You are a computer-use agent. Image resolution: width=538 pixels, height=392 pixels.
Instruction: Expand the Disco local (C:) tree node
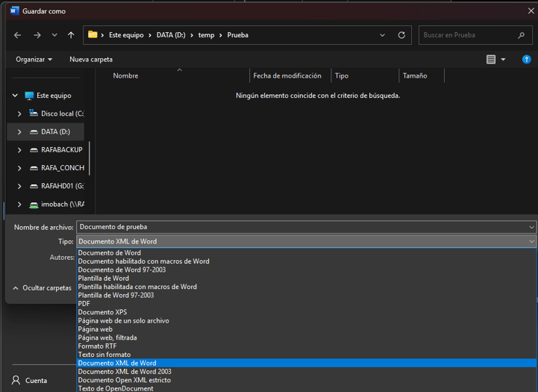pyautogui.click(x=20, y=113)
